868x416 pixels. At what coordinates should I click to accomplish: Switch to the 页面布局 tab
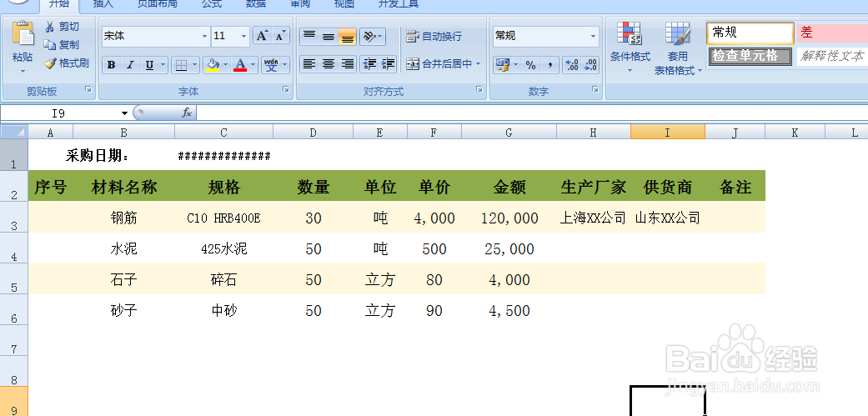click(158, 4)
